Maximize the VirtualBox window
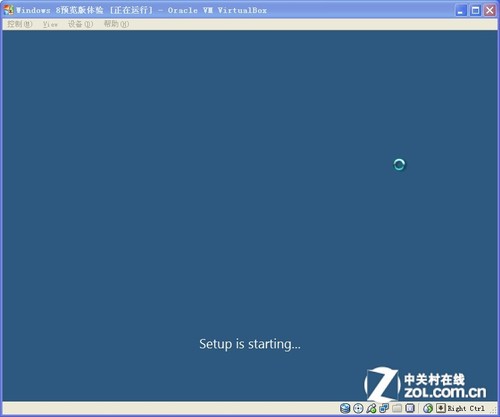This screenshot has width=500, height=417. click(x=475, y=10)
